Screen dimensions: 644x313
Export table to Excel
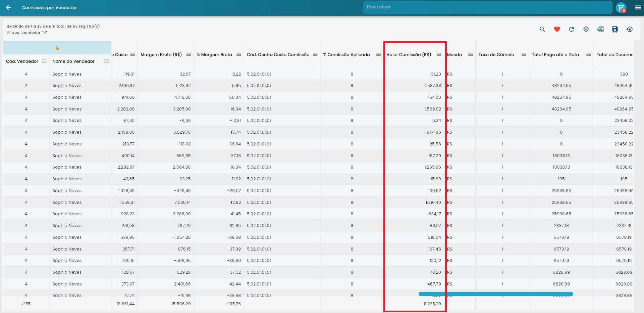(600, 29)
